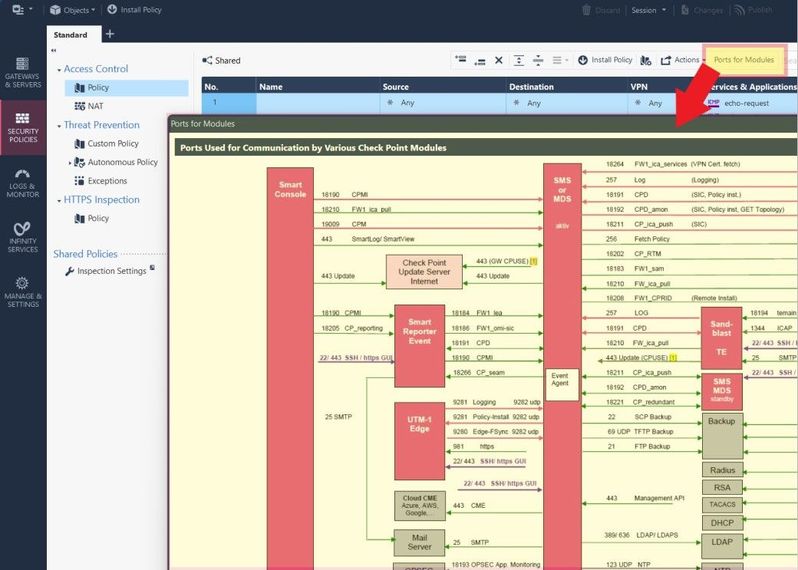
Task: Click the Publish button
Action: pyautogui.click(x=754, y=10)
